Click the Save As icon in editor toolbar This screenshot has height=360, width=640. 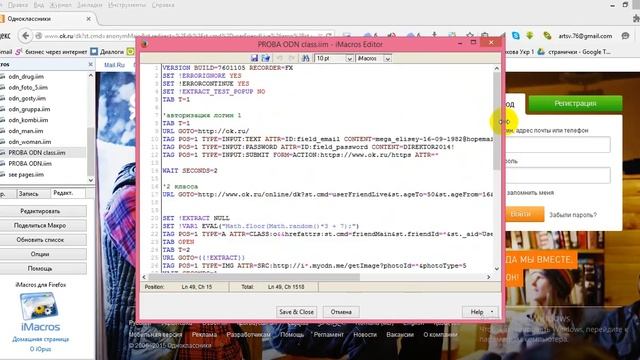[x=266, y=58]
